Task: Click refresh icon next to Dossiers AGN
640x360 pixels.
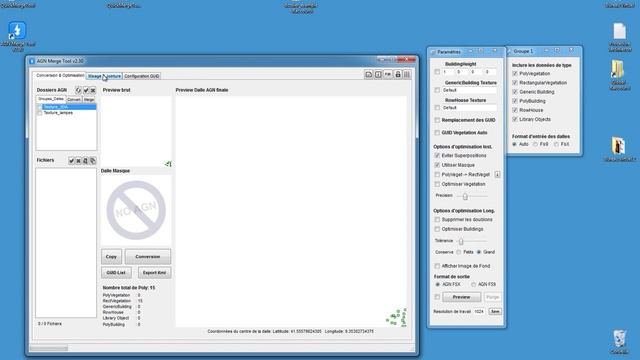Action: tap(78, 90)
